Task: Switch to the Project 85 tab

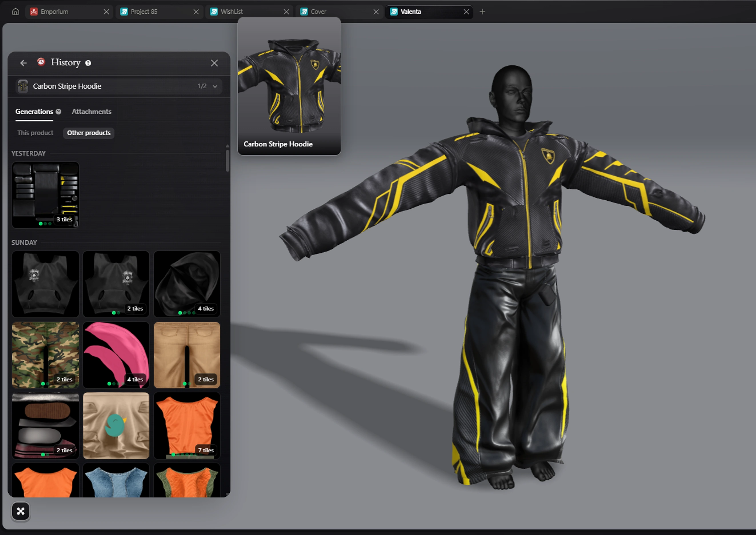Action: pos(159,12)
